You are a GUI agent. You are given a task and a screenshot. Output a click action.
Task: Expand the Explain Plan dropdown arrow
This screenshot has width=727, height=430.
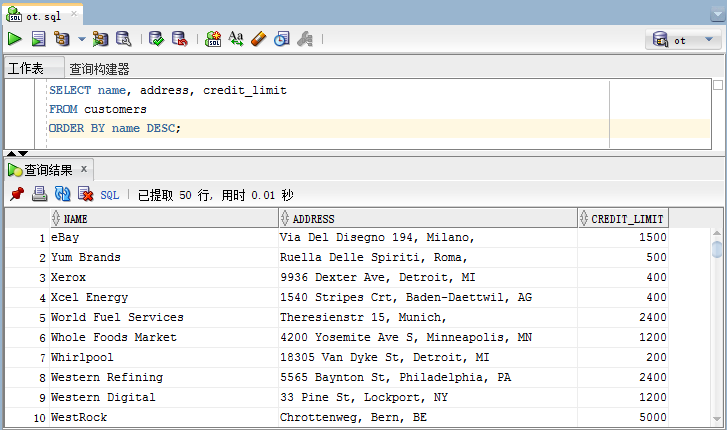coord(81,40)
